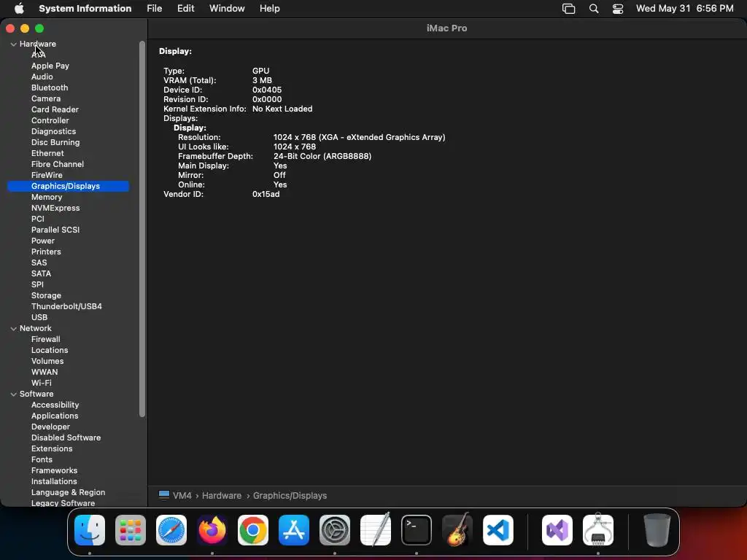Collapse the Software section
Image resolution: width=747 pixels, height=560 pixels.
point(13,394)
